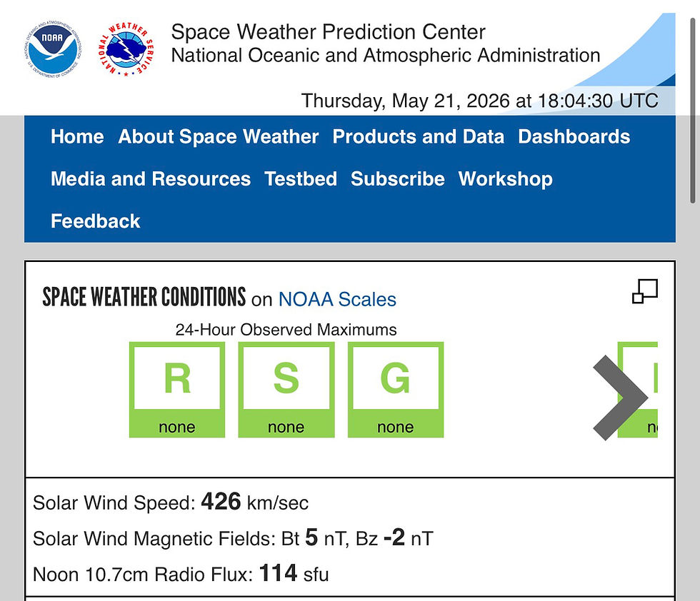
Task: Click the page vertical scrollbar
Action: coord(692,111)
